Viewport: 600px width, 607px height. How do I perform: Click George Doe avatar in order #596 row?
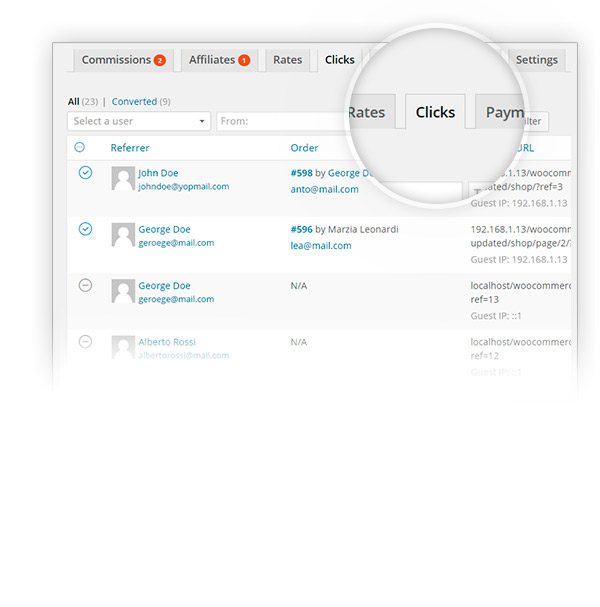click(x=123, y=235)
